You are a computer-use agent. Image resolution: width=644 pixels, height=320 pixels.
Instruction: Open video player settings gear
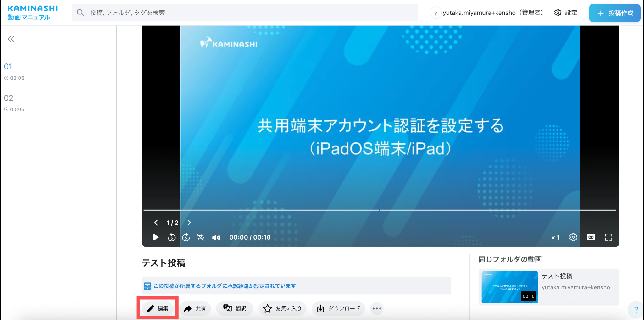(573, 237)
